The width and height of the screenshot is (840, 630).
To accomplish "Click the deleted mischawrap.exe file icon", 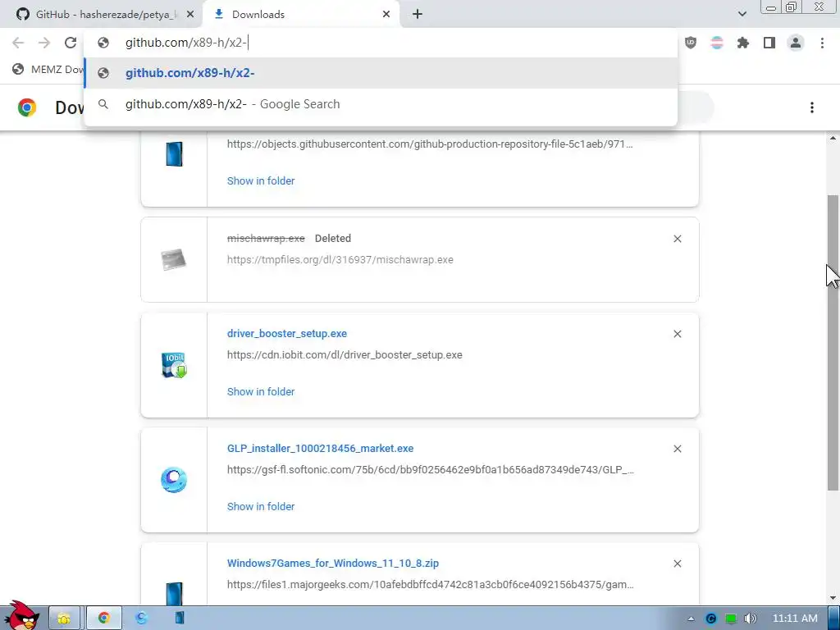I will tap(174, 260).
